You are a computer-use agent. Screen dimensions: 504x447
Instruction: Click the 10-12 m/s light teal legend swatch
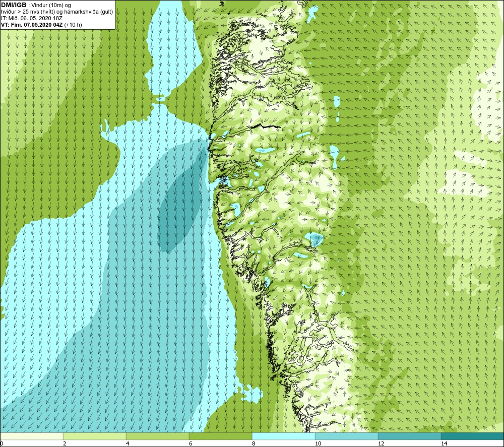(347, 436)
